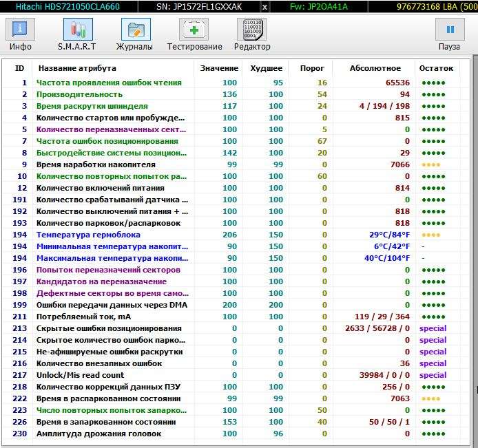Select Быстродействие системы позицион… row

coord(235,153)
